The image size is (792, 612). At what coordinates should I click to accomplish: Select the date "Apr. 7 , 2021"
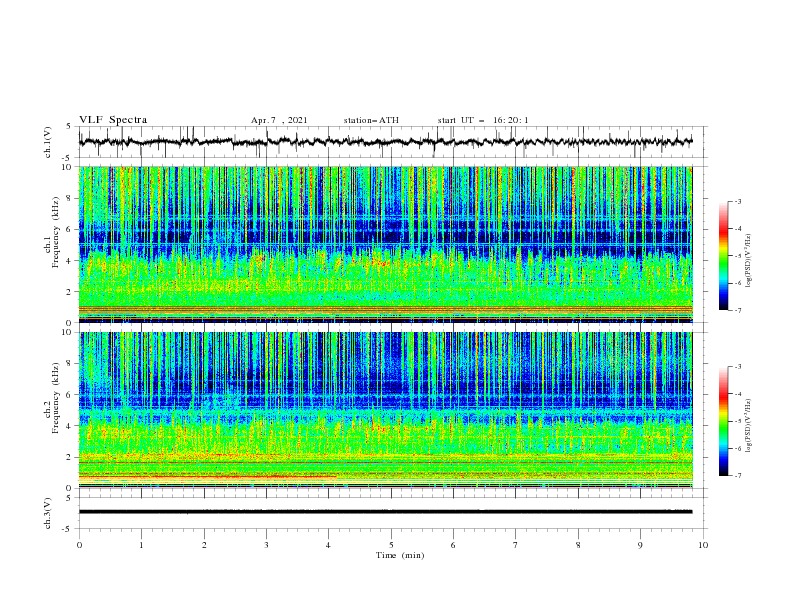click(x=279, y=120)
